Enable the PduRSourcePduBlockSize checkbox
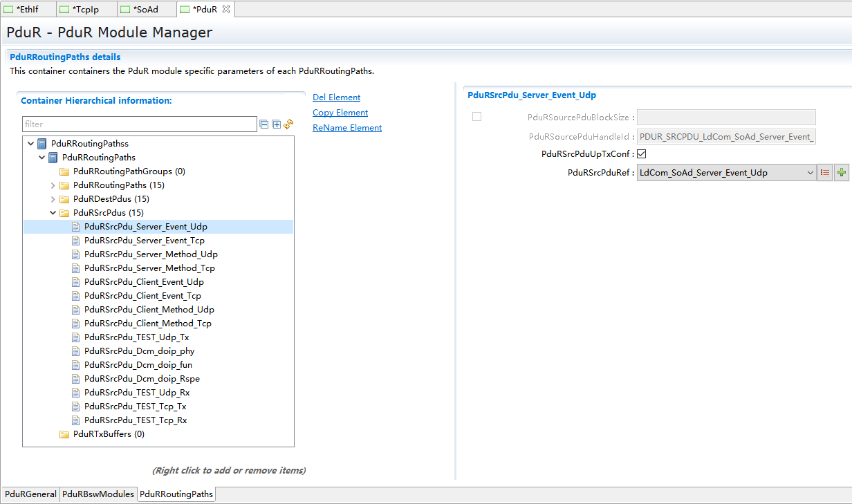The height and width of the screenshot is (504, 852). (476, 117)
